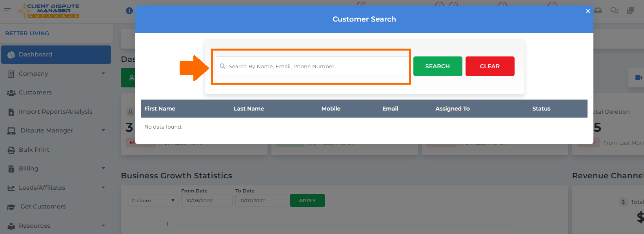Focus the Search By Name, Email, Phone field
Viewport: 644px width, 234px height.
[x=312, y=66]
